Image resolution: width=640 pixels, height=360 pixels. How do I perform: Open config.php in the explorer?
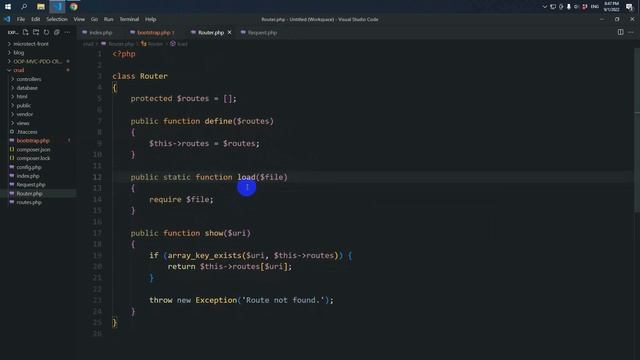click(29, 167)
